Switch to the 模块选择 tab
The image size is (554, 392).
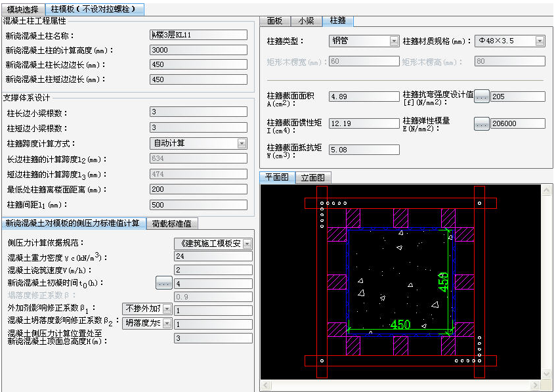23,9
